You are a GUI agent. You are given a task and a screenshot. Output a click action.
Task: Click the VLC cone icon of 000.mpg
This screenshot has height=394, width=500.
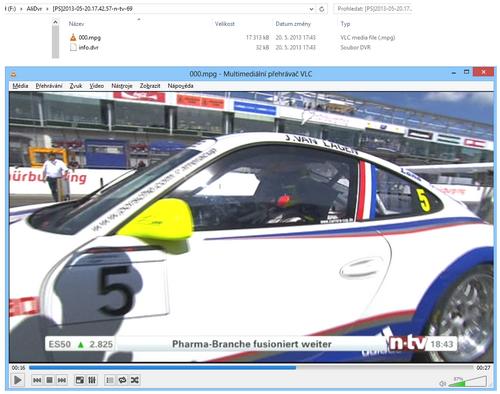click(x=73, y=37)
